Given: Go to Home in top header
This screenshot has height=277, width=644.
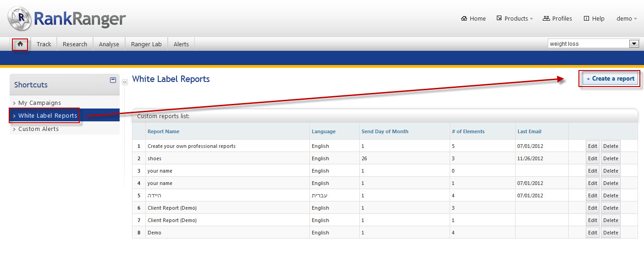Looking at the screenshot, I should pyautogui.click(x=473, y=19).
